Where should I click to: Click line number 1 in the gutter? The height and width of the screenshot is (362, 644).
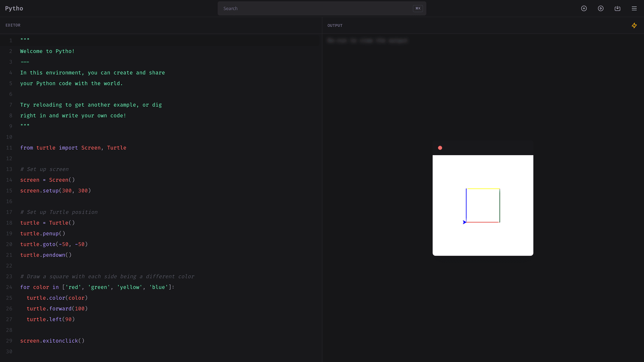pos(11,41)
